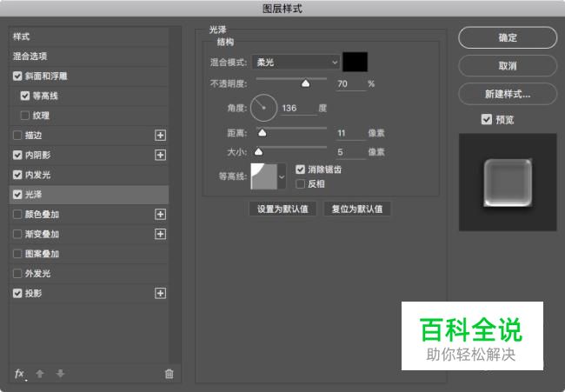Uncheck 消除锯齿 anti-alias checkbox

pyautogui.click(x=300, y=169)
